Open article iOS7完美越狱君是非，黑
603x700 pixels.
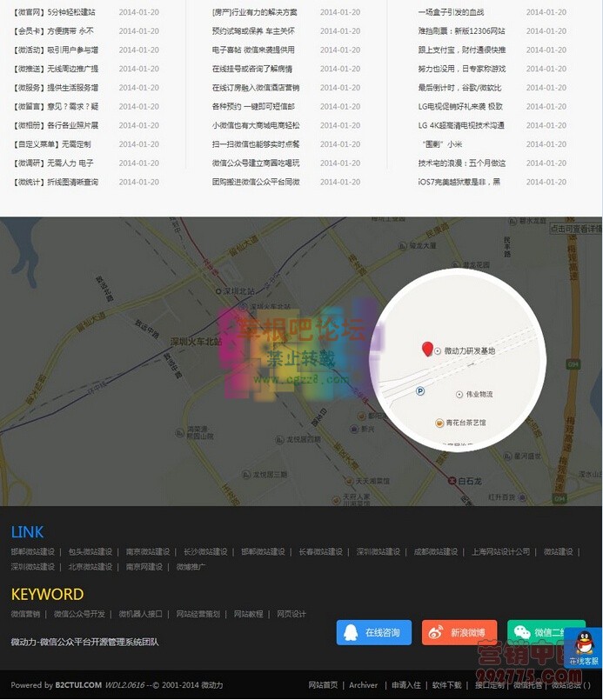point(459,182)
